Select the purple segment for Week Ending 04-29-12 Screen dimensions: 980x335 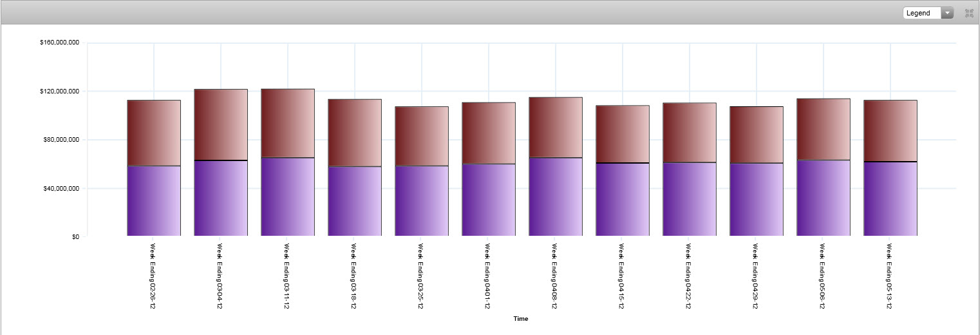click(757, 200)
